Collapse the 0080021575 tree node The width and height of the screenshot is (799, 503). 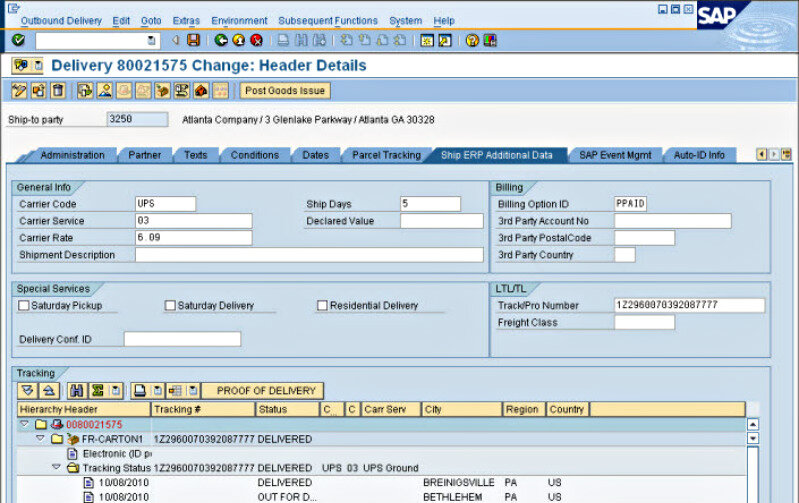(25, 424)
